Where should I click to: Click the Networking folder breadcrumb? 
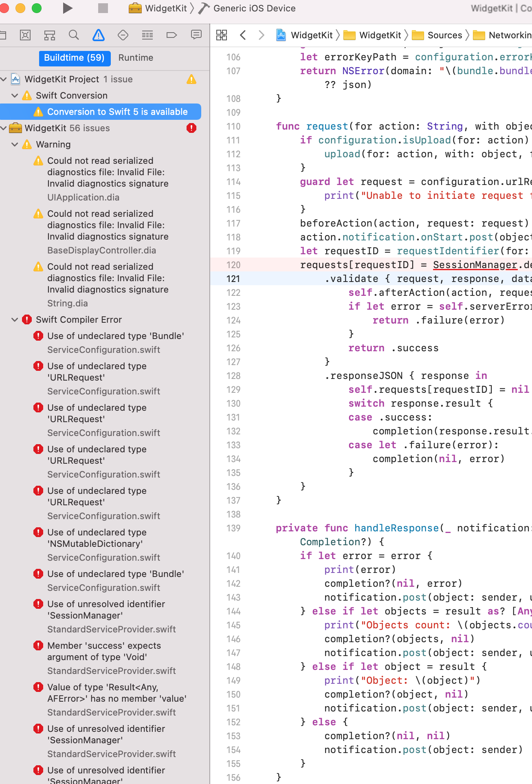(x=502, y=35)
